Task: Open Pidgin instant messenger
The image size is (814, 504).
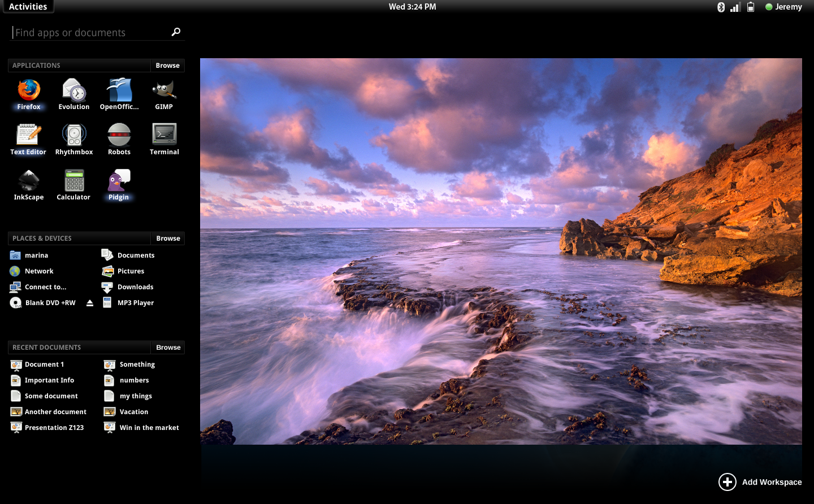Action: 119,181
